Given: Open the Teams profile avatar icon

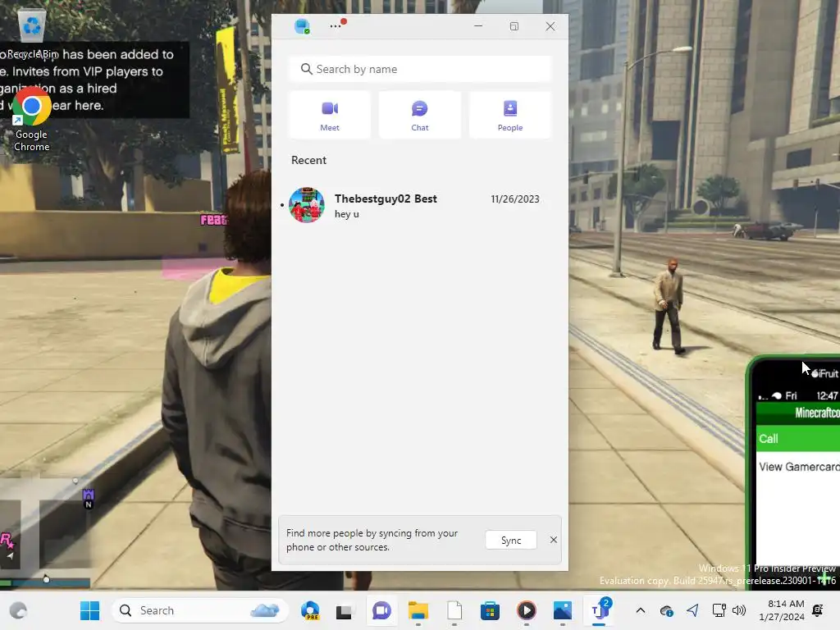Looking at the screenshot, I should [302, 26].
